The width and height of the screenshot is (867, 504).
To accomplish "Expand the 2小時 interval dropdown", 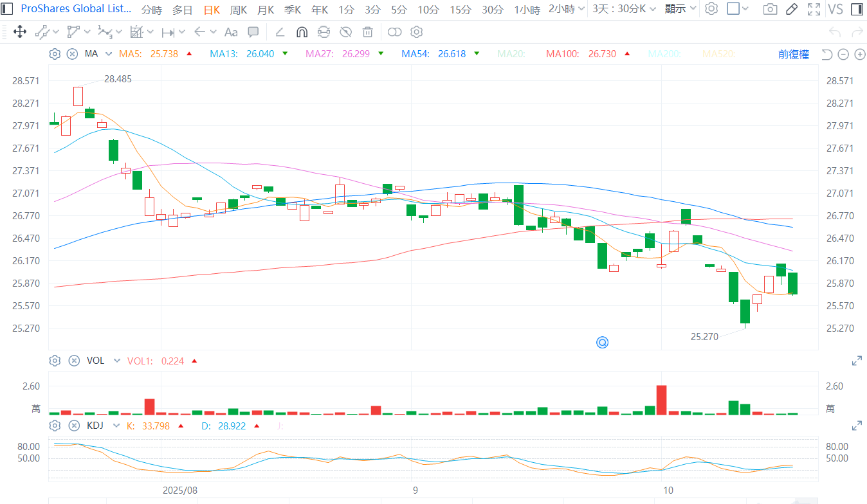I will coord(566,9).
